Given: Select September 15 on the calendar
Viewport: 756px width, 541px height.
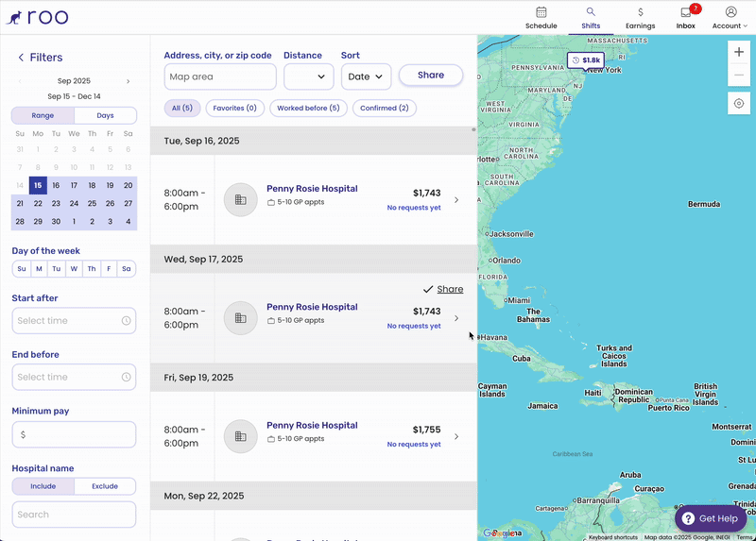Looking at the screenshot, I should [38, 185].
